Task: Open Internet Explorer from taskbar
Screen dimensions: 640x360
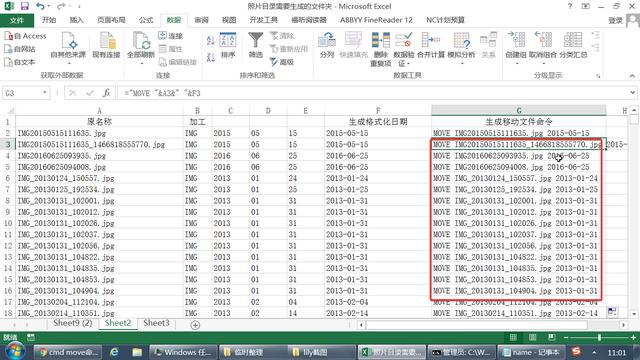Action: tap(114, 352)
